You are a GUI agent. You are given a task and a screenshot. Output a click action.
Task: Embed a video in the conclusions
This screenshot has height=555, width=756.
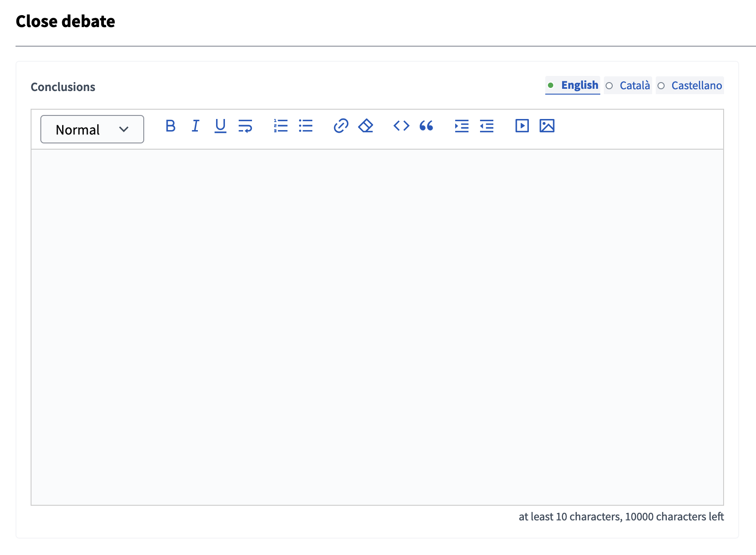tap(522, 126)
